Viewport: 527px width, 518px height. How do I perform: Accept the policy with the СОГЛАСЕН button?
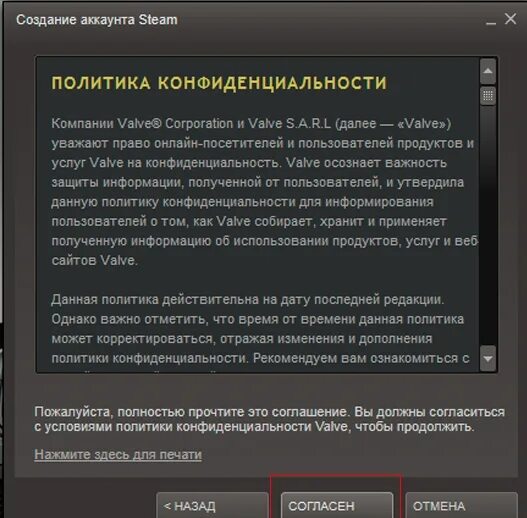point(337,505)
